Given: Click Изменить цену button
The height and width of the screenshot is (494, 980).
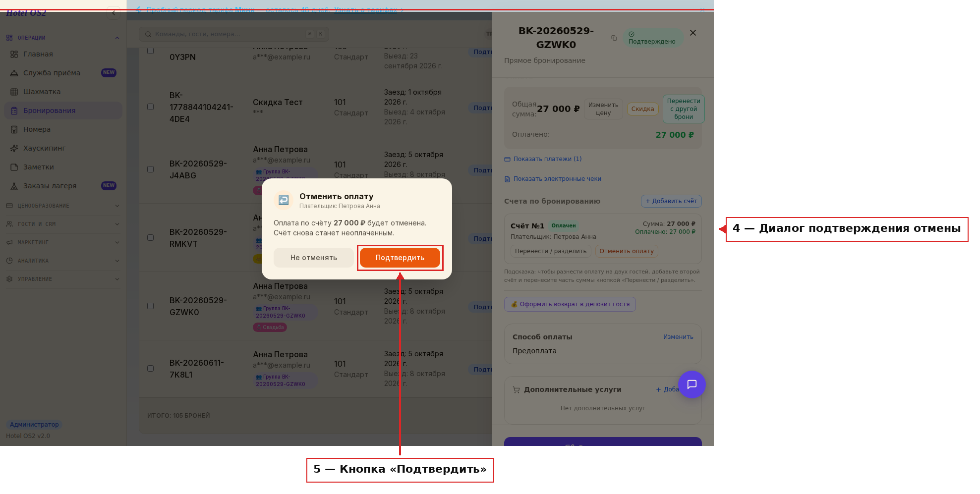Looking at the screenshot, I should 603,109.
